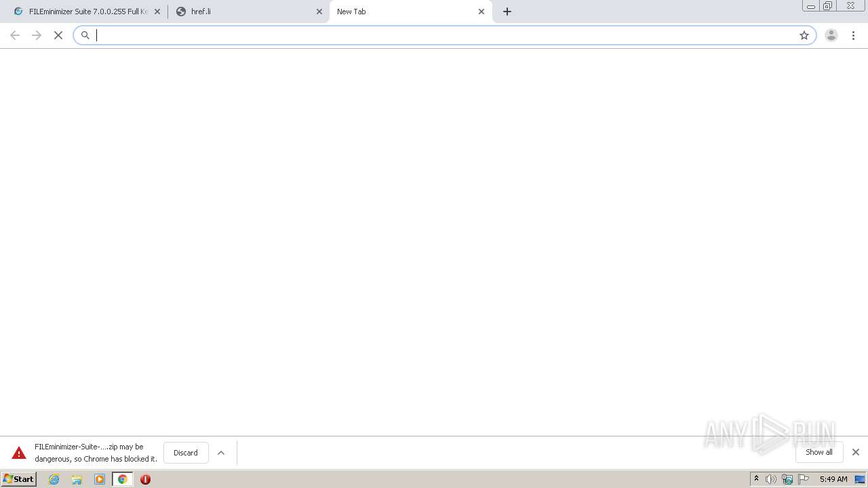The image size is (868, 488).
Task: Expand download options chevron
Action: 221,453
